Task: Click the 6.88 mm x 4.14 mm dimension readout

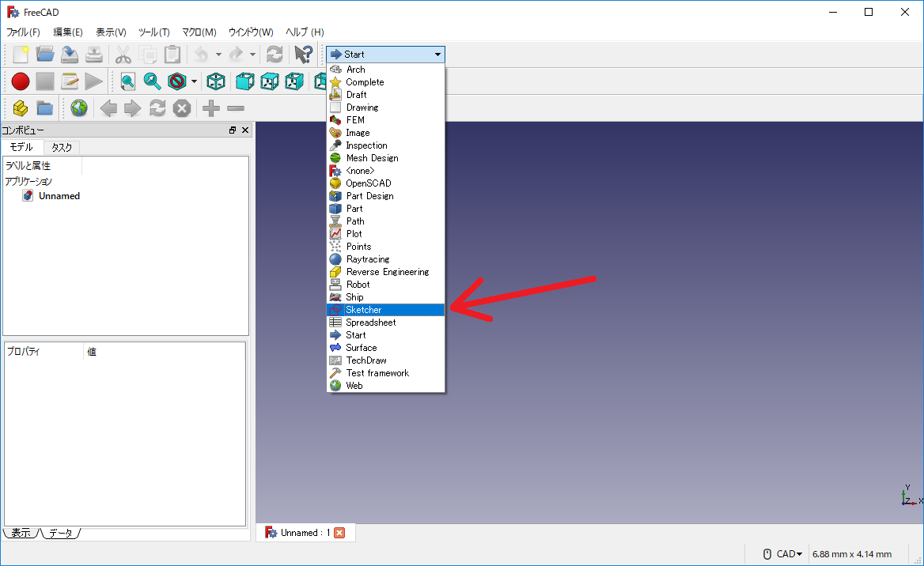Action: 851,554
